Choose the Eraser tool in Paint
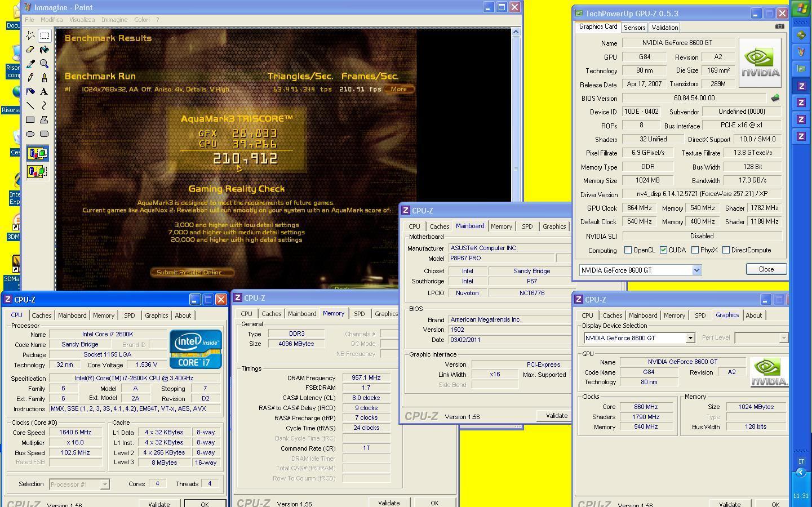This screenshot has width=812, height=507. point(30,50)
